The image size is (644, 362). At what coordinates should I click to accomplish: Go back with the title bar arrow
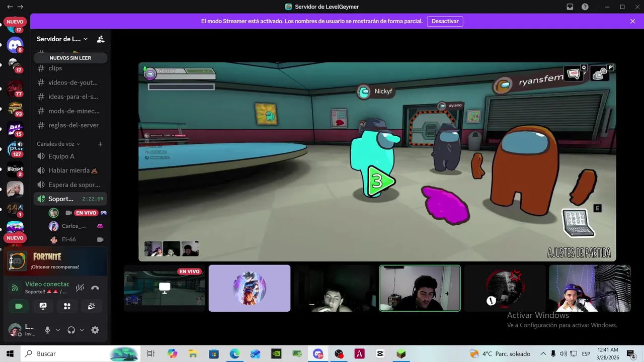click(10, 7)
